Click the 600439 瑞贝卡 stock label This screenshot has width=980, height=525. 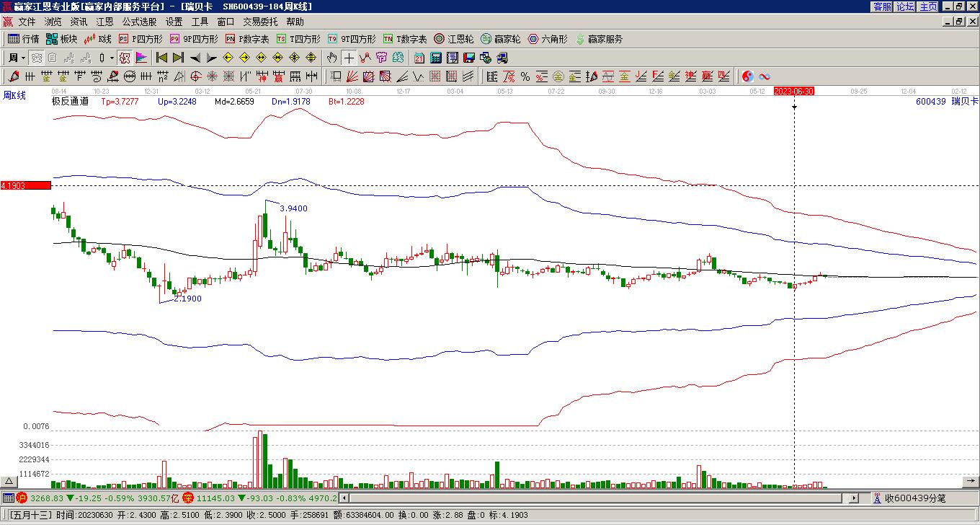[x=947, y=102]
